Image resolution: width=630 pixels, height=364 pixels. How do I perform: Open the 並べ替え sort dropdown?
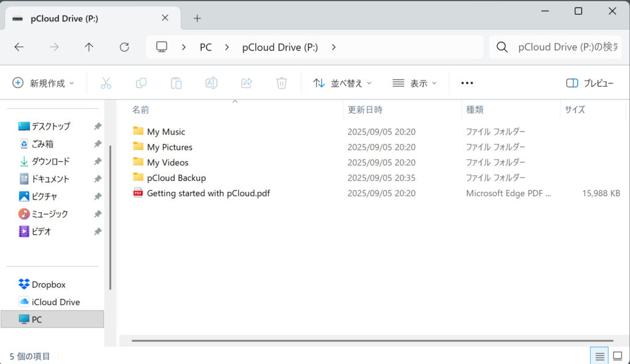(x=342, y=83)
